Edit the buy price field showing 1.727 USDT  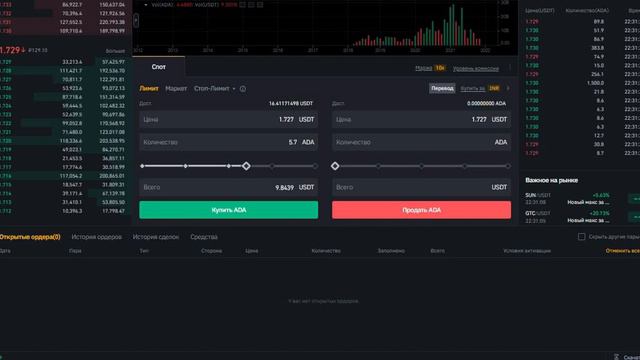coord(229,120)
